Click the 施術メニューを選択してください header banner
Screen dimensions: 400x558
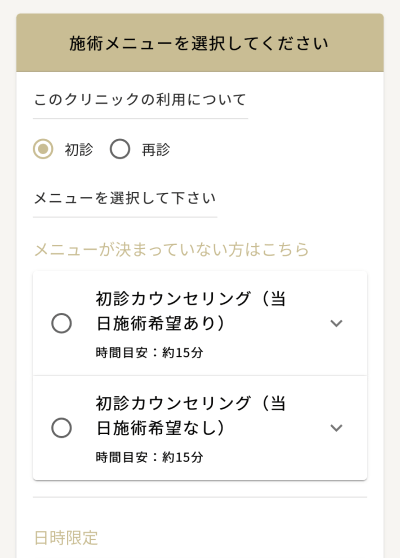(200, 43)
